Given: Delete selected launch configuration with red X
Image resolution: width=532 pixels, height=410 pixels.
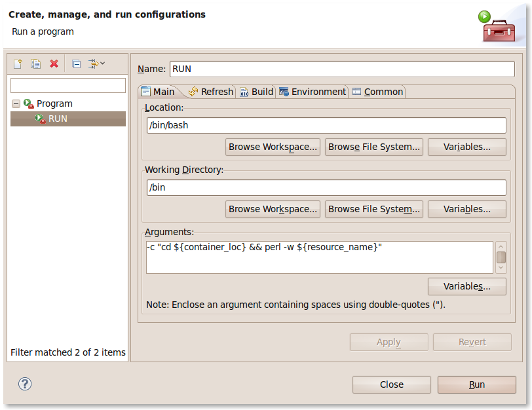Looking at the screenshot, I should [x=54, y=64].
